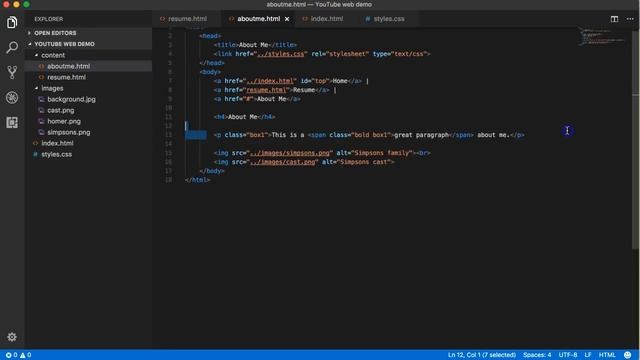Viewport: 640px width, 360px height.
Task: Open cast.png from images folder
Action: (60, 110)
